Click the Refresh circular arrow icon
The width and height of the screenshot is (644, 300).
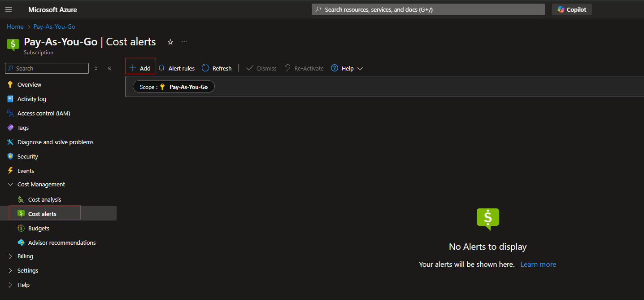205,68
